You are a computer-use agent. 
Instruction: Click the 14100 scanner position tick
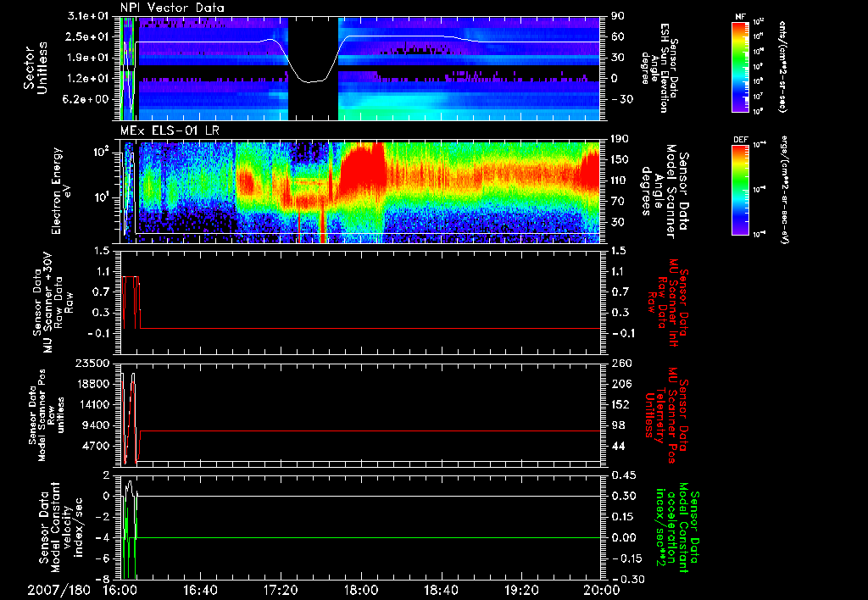coord(92,404)
